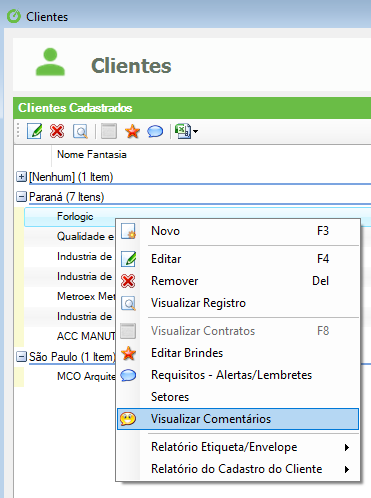Click the Excel export toolbar icon
The image size is (371, 498).
(183, 131)
